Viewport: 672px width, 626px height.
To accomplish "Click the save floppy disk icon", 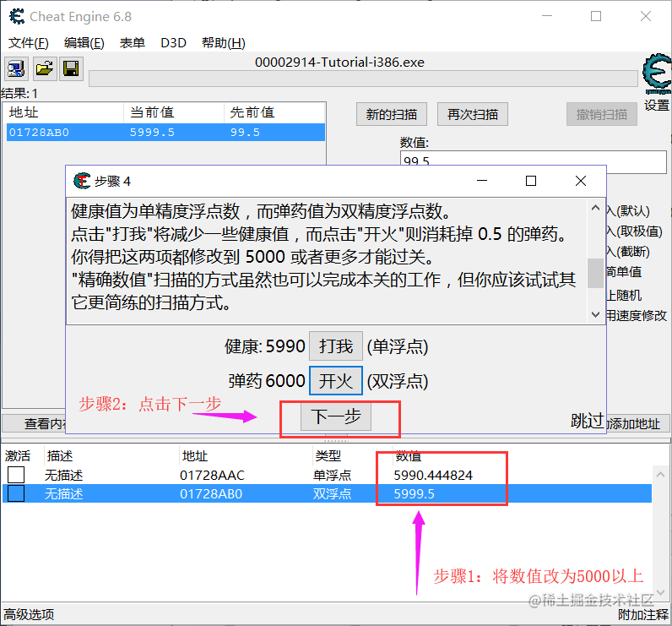I will point(71,68).
